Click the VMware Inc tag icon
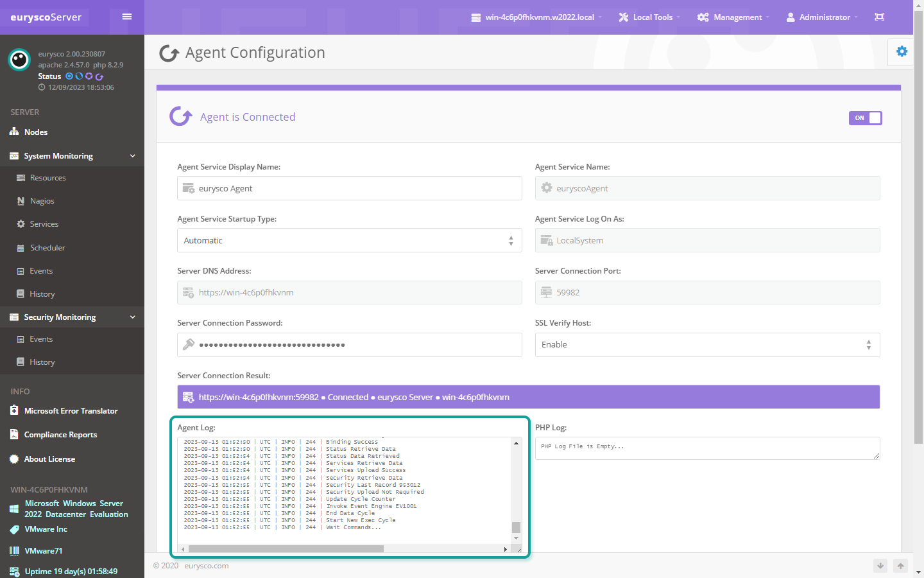 (14, 530)
